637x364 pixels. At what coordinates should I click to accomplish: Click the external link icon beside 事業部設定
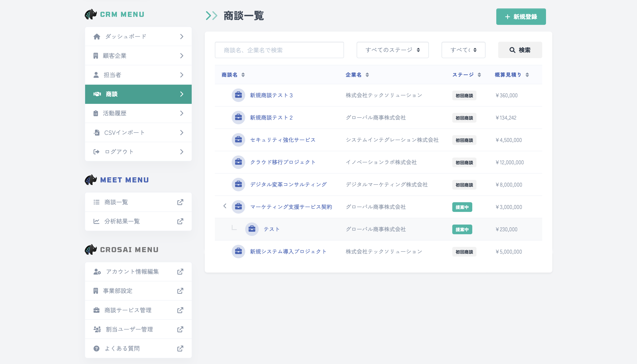pos(180,291)
